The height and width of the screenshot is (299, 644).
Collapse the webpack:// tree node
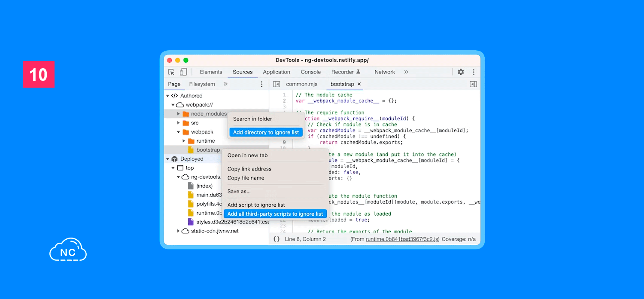click(x=173, y=105)
